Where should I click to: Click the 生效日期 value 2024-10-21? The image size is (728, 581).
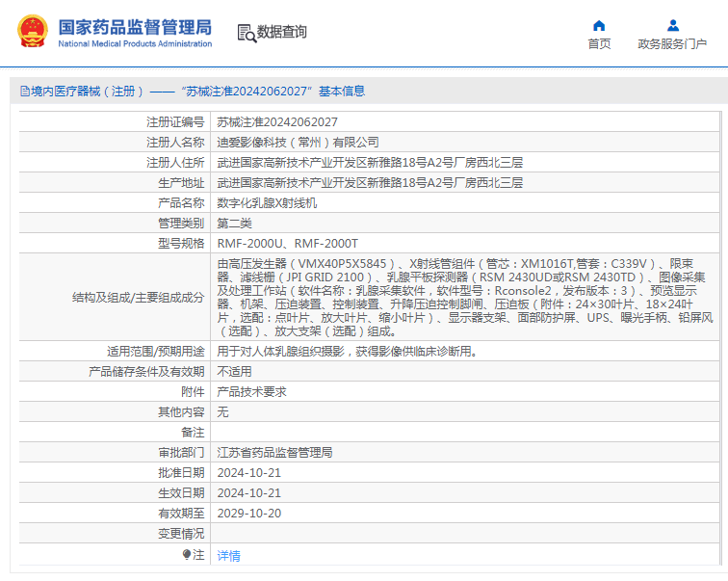[x=248, y=492]
